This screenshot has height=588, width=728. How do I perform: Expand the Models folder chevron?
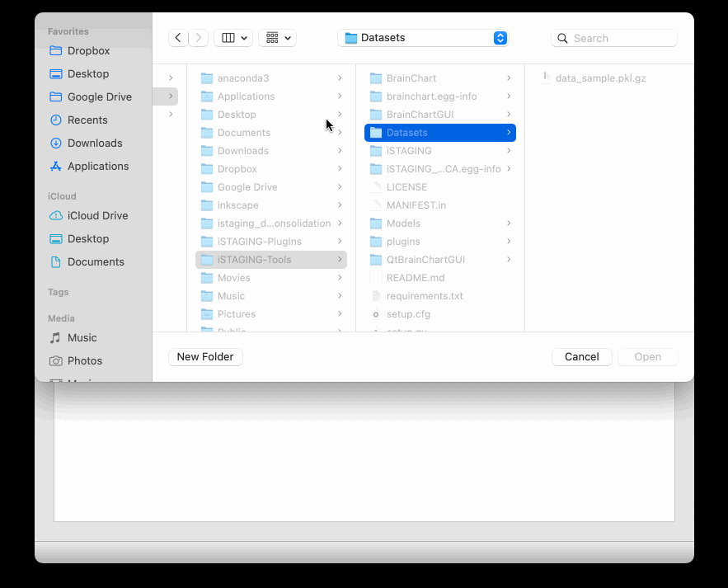pos(509,223)
